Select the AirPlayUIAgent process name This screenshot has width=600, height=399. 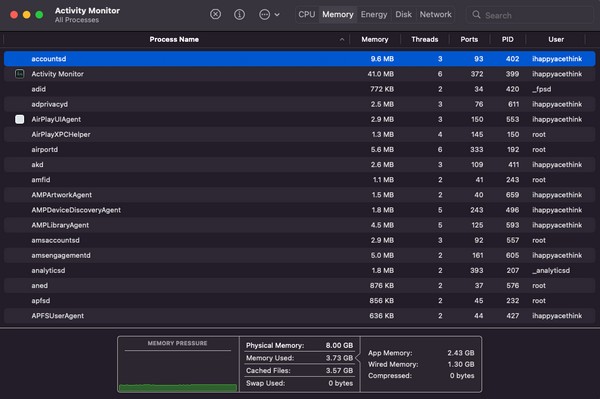click(56, 119)
